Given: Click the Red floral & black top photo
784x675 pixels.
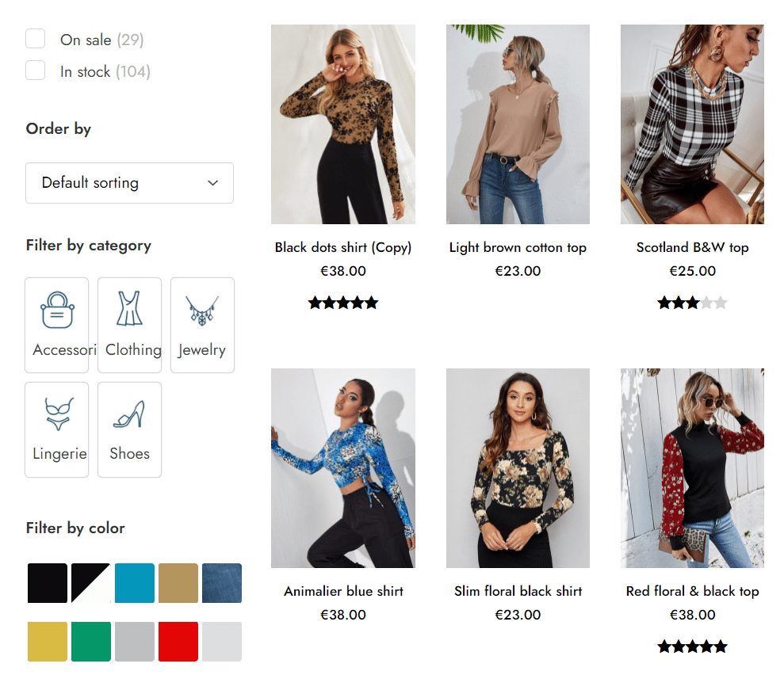Looking at the screenshot, I should 692,467.
